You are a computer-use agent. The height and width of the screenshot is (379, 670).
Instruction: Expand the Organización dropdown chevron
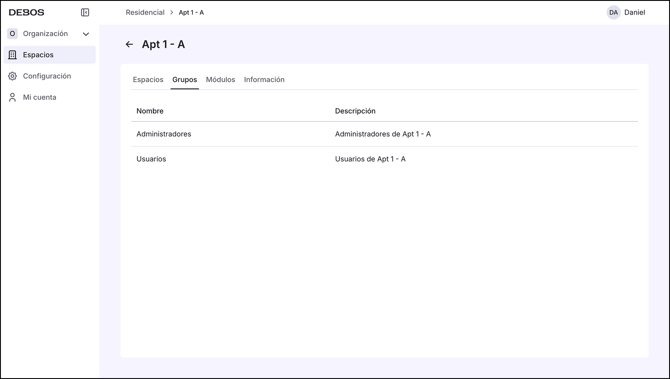[x=86, y=34]
